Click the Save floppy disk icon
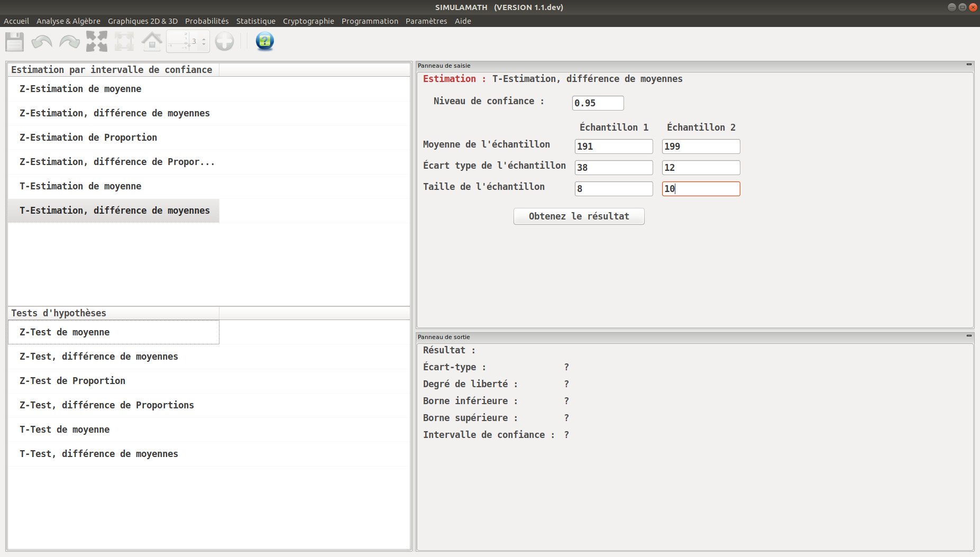Screen dimensions: 980x557 coord(14,41)
